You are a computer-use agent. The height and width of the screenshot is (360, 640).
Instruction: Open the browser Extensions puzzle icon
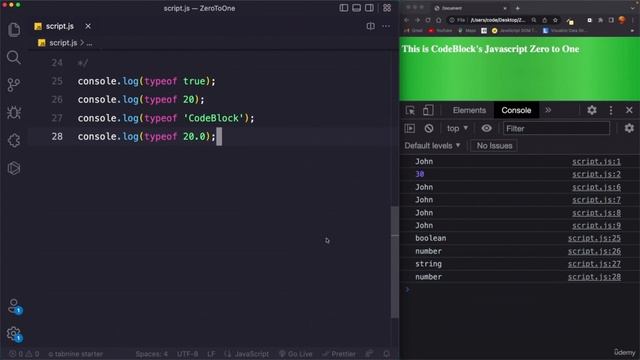point(600,20)
